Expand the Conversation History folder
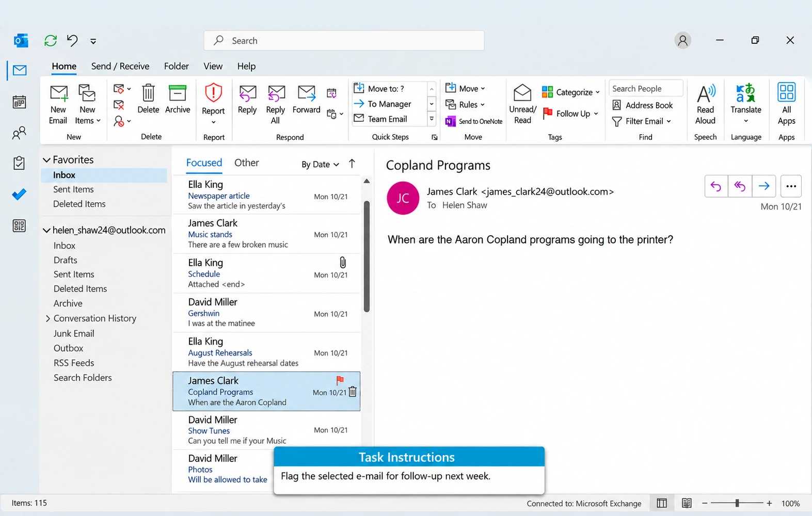 48,318
